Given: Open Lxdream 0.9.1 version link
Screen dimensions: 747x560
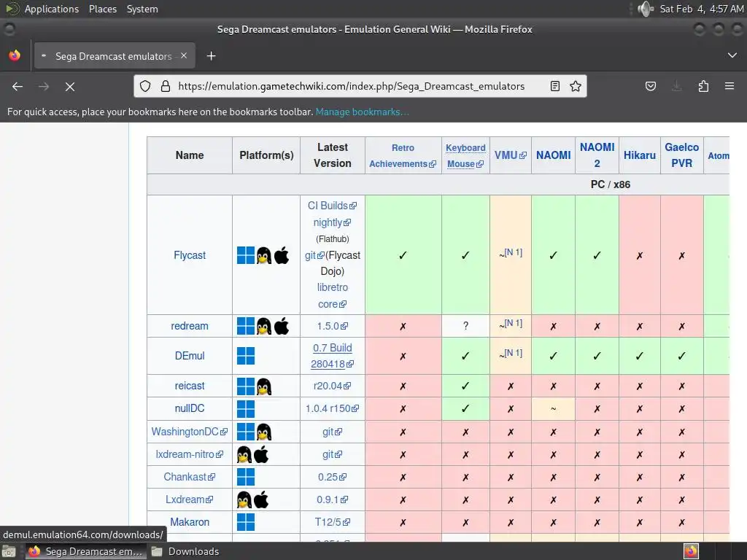Looking at the screenshot, I should pos(332,499).
